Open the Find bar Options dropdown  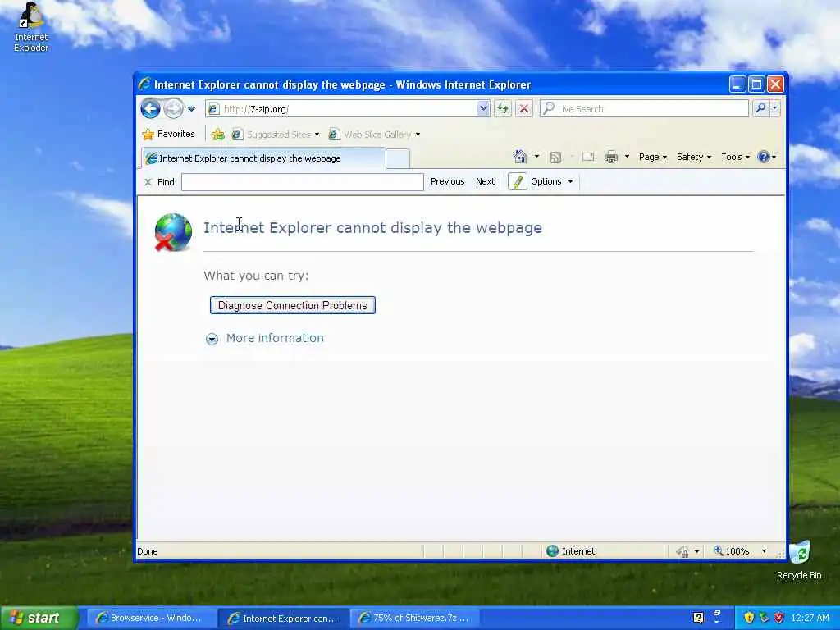552,181
